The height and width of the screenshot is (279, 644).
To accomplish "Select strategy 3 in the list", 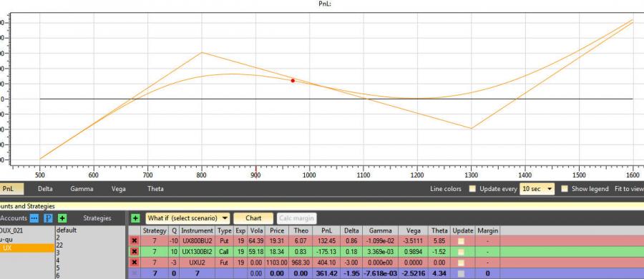I will pyautogui.click(x=59, y=253).
